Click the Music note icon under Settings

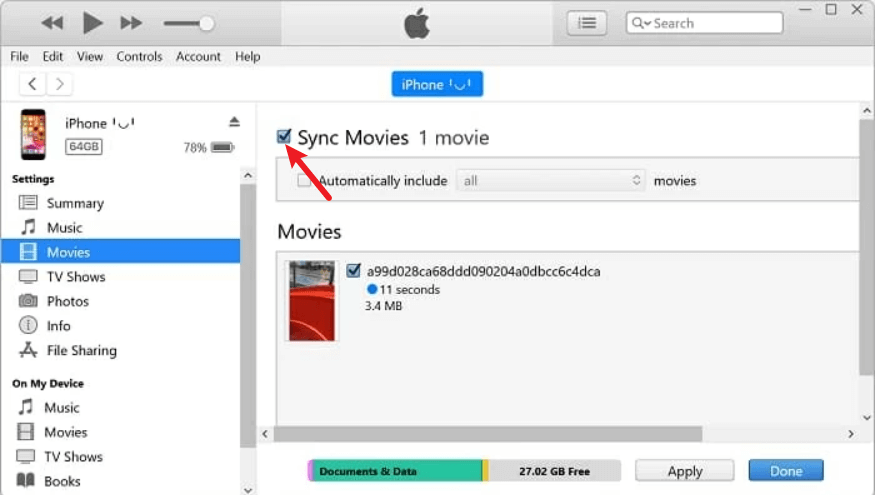coord(28,227)
